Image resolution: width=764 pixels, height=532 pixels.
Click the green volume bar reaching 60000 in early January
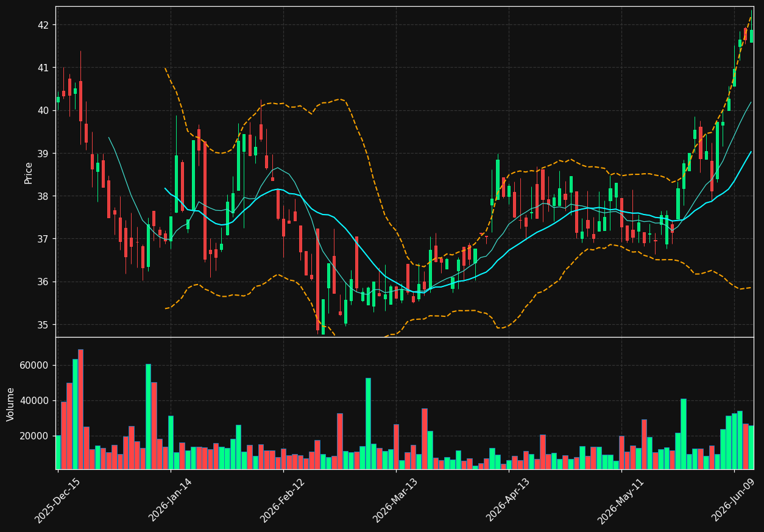tap(148, 417)
